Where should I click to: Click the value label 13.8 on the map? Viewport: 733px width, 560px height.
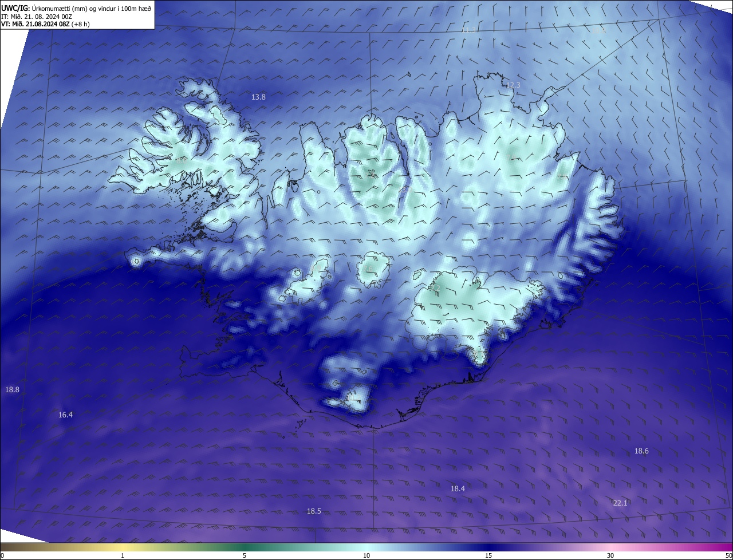tap(259, 97)
